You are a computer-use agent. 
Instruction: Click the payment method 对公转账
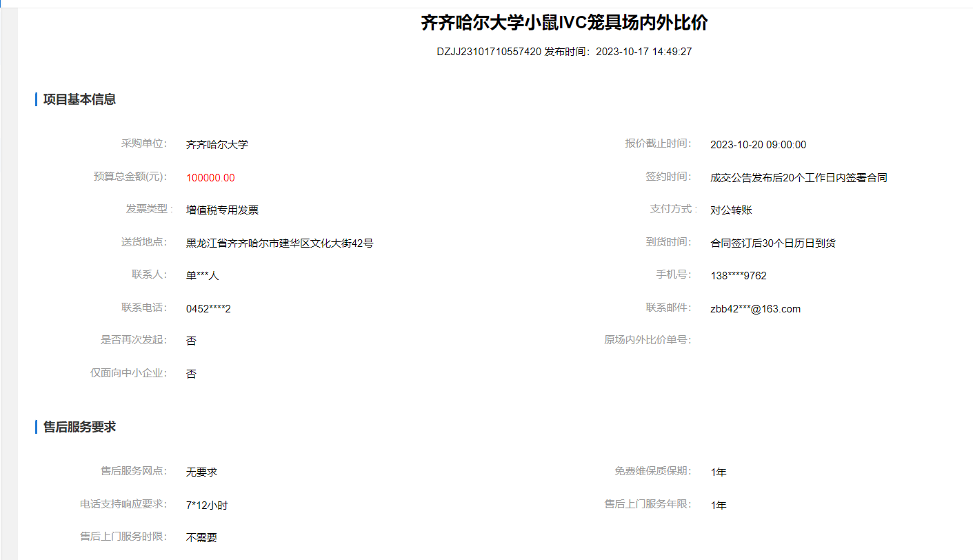(731, 210)
